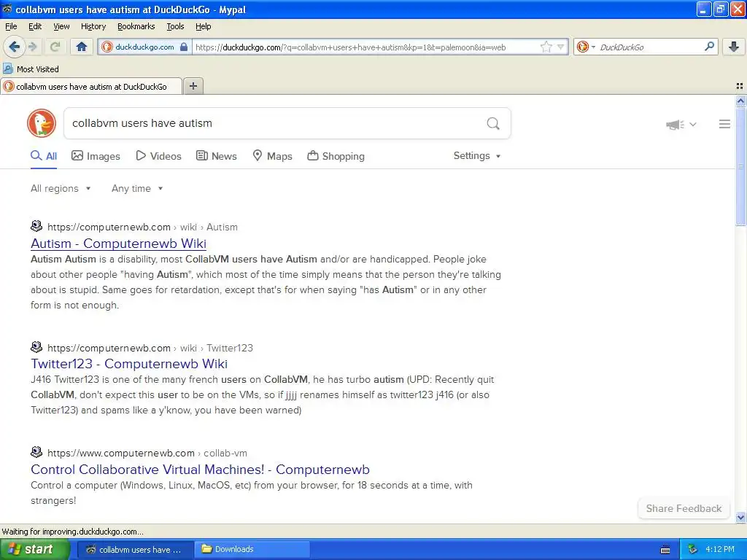Select the All results tab
747x560 pixels.
coord(44,156)
